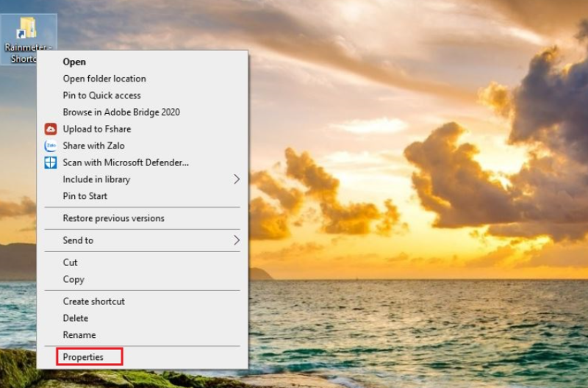
Task: Click the Zalo logo icon
Action: tap(51, 145)
